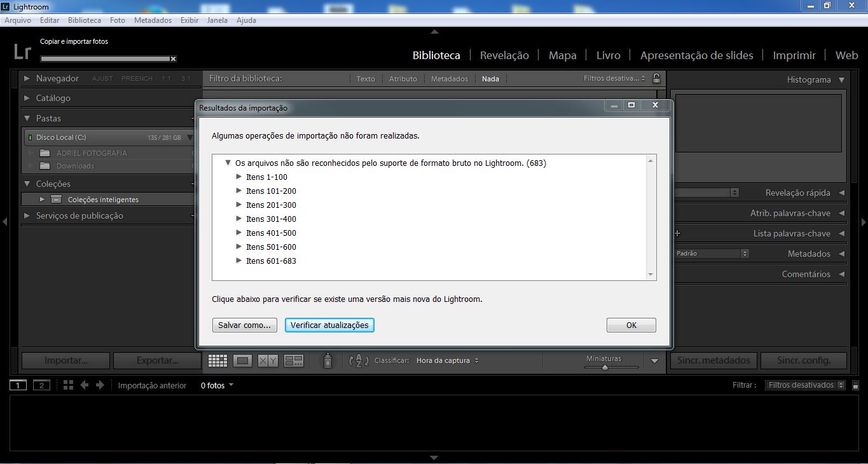Expand Atrib. palavras-chave panel
Image resolution: width=868 pixels, height=464 pixels.
pyautogui.click(x=841, y=213)
